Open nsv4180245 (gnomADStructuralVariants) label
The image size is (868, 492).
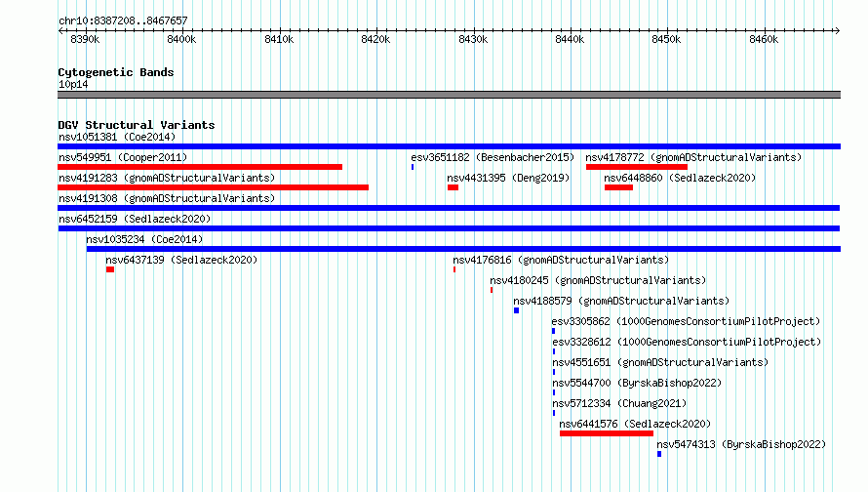[598, 280]
